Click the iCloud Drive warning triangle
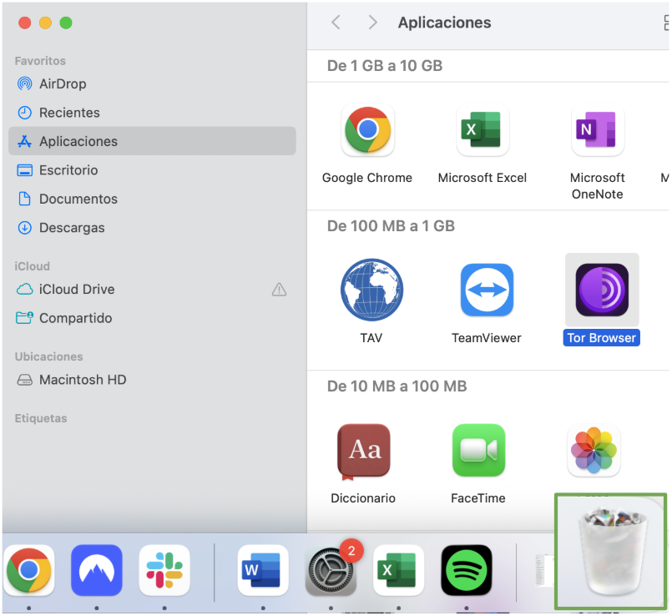The height and width of the screenshot is (616, 672). [x=279, y=290]
